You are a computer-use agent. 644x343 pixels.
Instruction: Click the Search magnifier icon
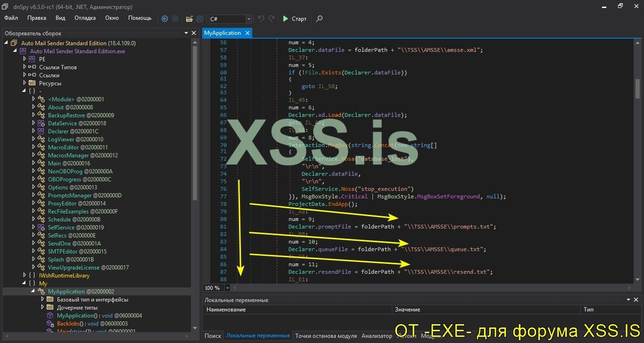point(320,19)
